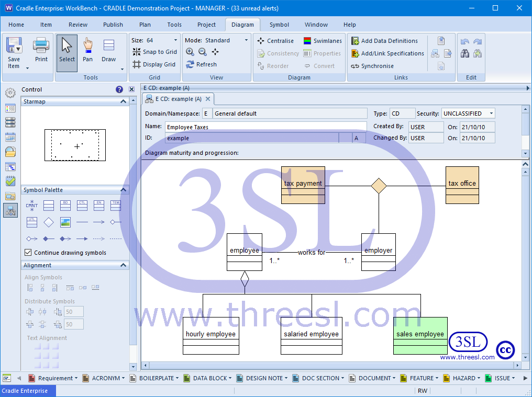Viewport: 532px width, 397px height.
Task: Select the diamond symbol in palette
Action: pos(49,222)
